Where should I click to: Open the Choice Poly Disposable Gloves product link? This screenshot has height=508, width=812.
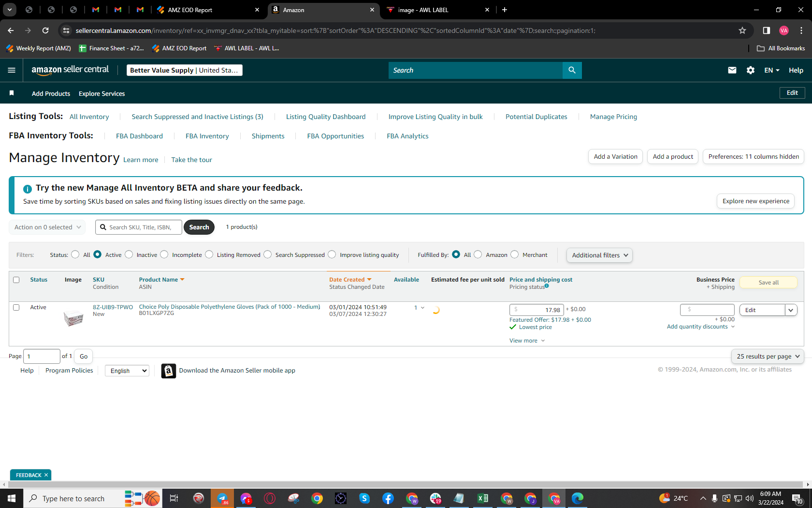pos(230,307)
